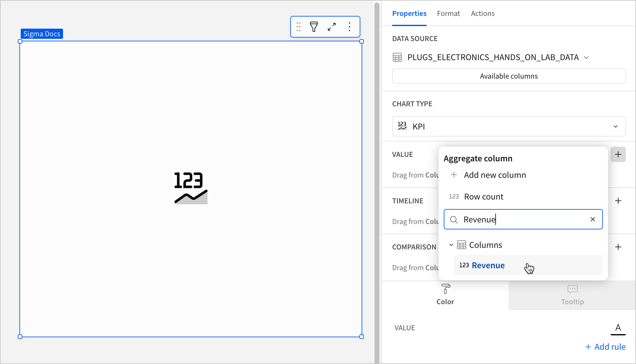Click the Available columns button
Image resolution: width=636 pixels, height=364 pixels.
508,76
